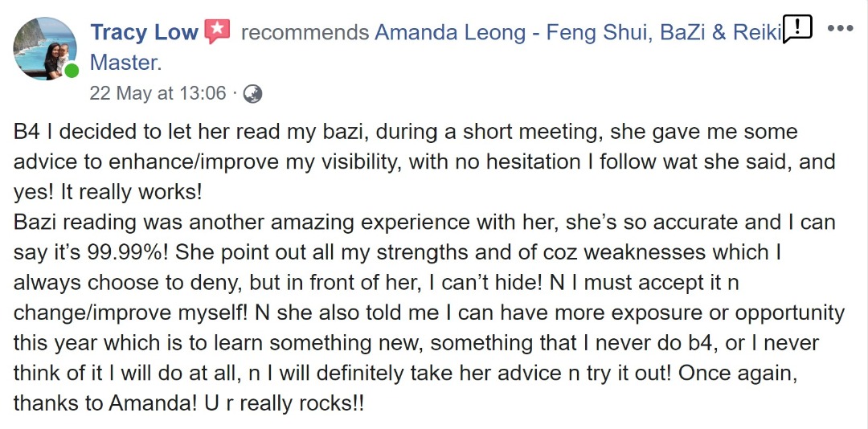Click the "this year which is to learn" line
The height and width of the screenshot is (429, 868).
pos(416,343)
